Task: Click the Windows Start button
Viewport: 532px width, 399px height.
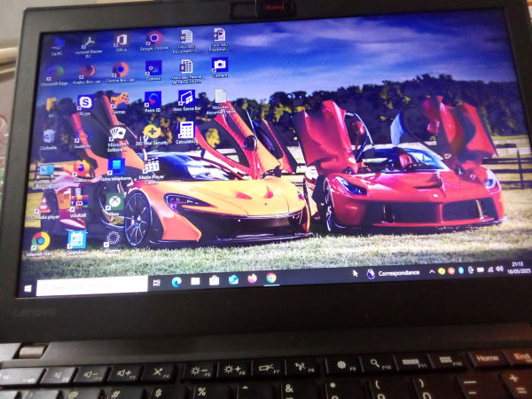Action: [27, 287]
